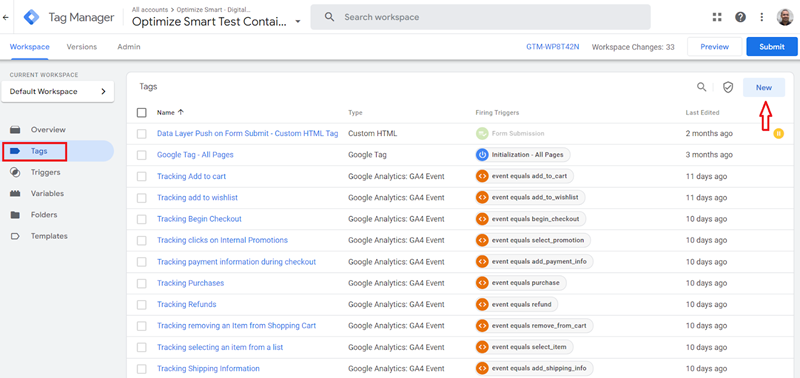Click the New tag button
800x378 pixels.
click(764, 87)
